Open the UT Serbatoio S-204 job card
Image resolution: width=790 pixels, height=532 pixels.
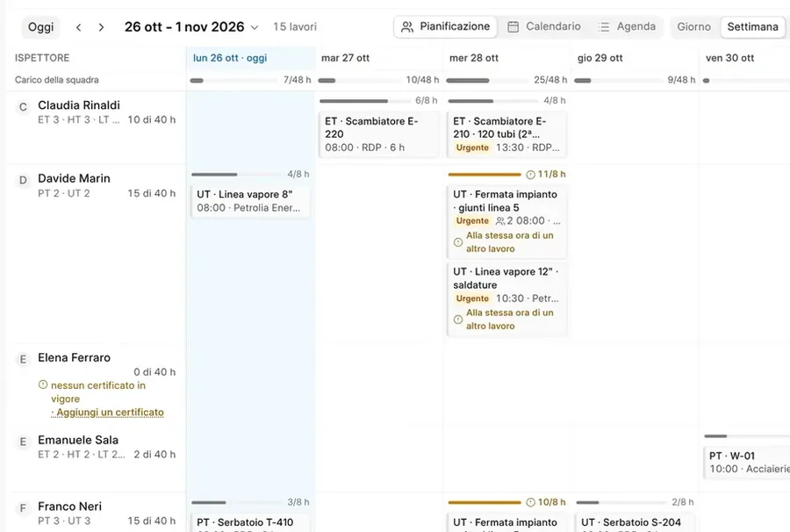tap(635, 523)
